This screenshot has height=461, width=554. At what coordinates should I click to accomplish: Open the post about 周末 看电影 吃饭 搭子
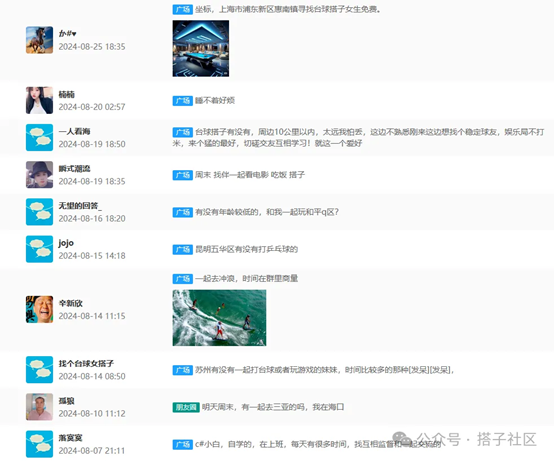[250, 175]
